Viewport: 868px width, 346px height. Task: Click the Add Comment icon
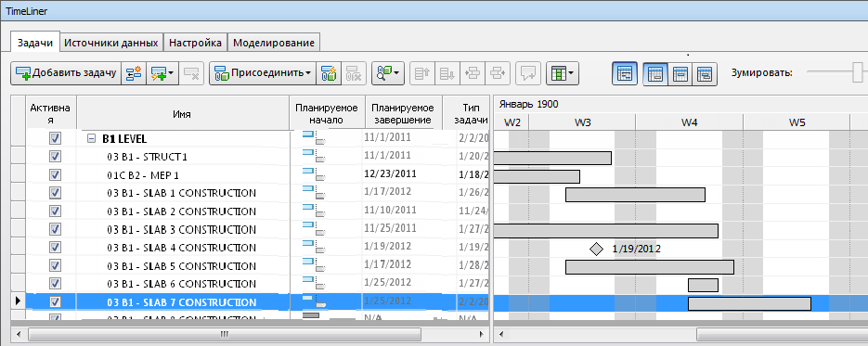(x=528, y=73)
